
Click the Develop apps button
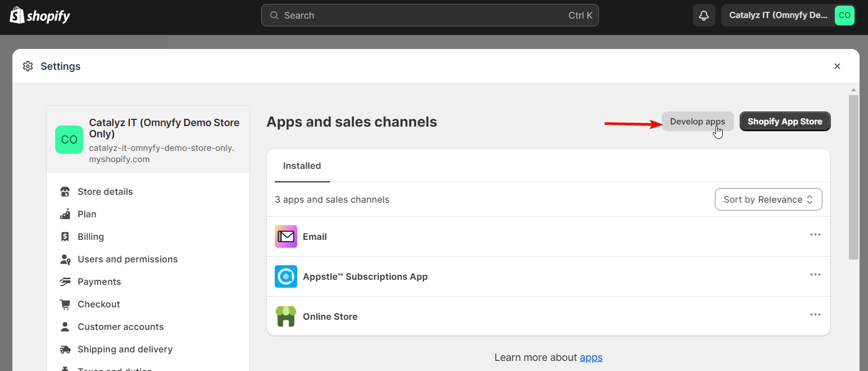click(697, 122)
